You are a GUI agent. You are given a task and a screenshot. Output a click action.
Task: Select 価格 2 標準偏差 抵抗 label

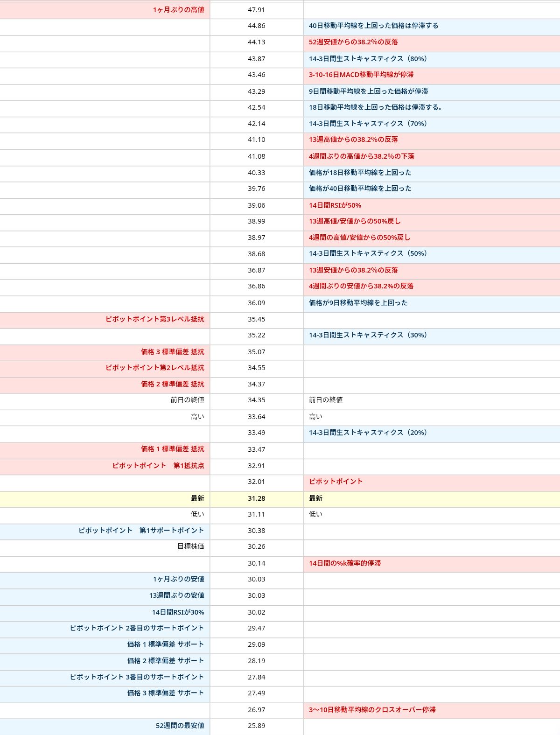click(x=173, y=384)
